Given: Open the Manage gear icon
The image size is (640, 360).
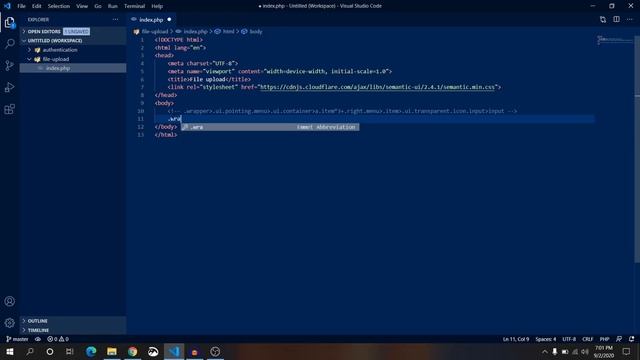Looking at the screenshot, I should coord(10,323).
